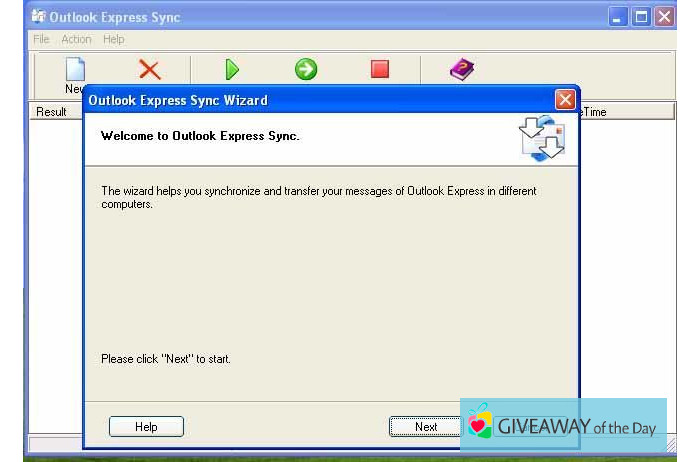Minimize the Outlook Express Sync window
This screenshot has height=462, width=700.
click(618, 17)
